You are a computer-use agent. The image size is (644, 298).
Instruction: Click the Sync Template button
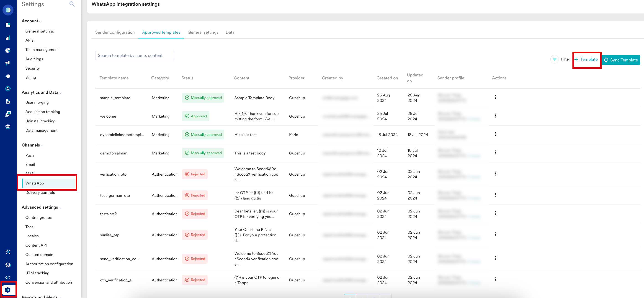(x=621, y=60)
